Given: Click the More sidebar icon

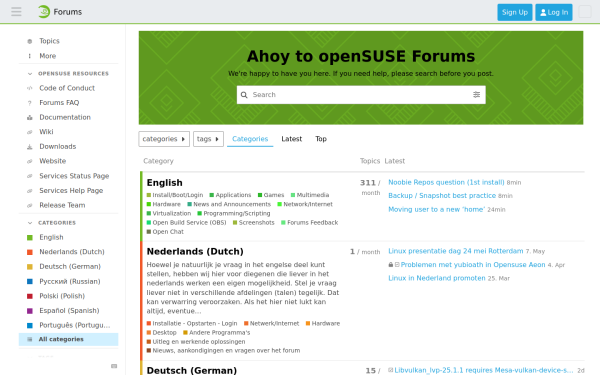Looking at the screenshot, I should pyautogui.click(x=30, y=56).
